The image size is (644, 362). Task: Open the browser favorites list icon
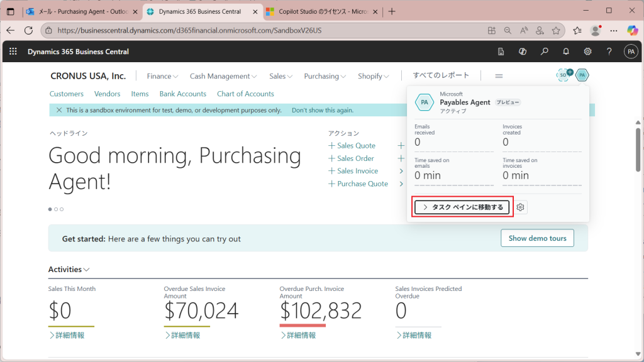pos(577,30)
